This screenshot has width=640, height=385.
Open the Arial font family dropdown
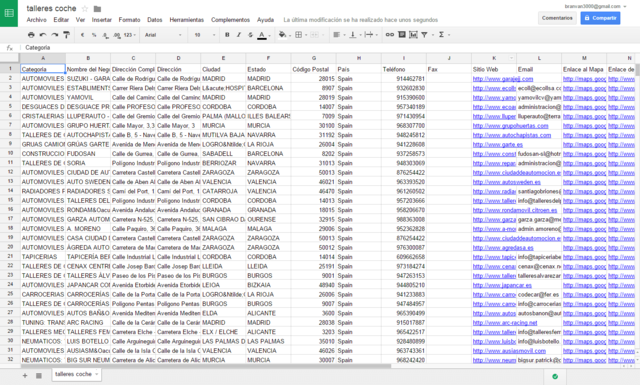163,35
